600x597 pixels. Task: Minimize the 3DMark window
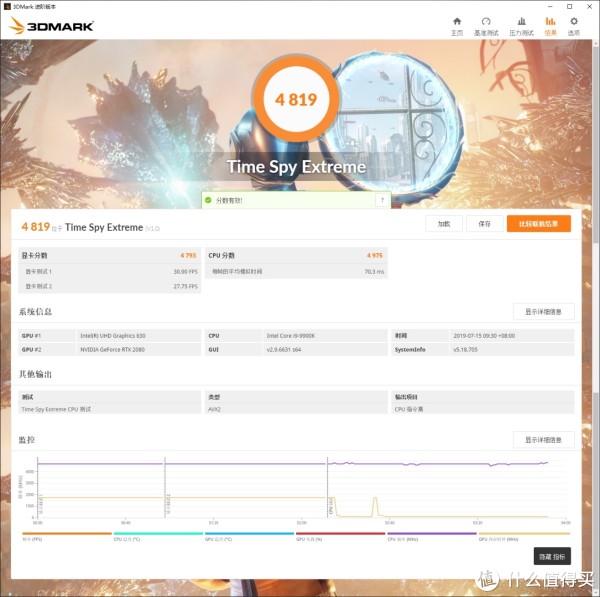click(x=550, y=7)
